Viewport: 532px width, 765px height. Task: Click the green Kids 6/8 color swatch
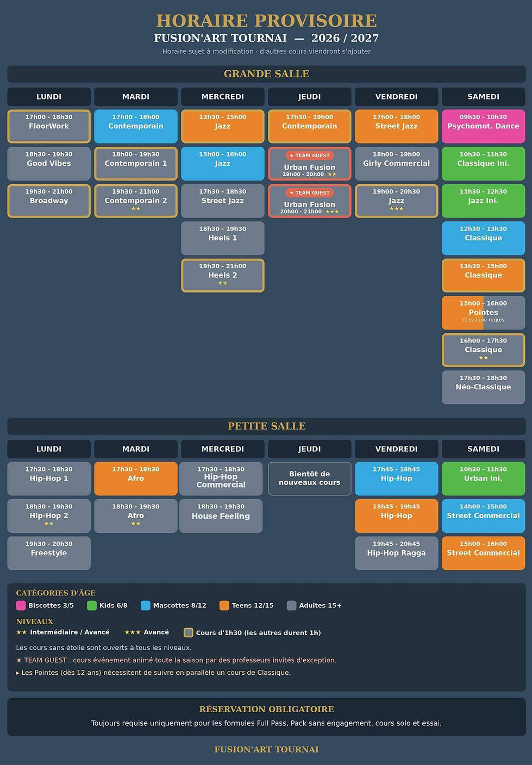(x=92, y=605)
